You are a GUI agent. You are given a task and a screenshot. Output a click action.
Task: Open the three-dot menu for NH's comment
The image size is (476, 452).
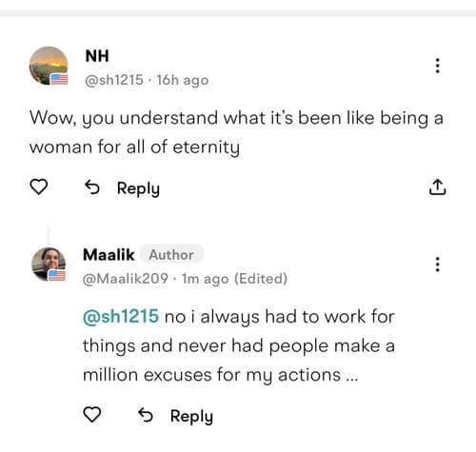(438, 66)
